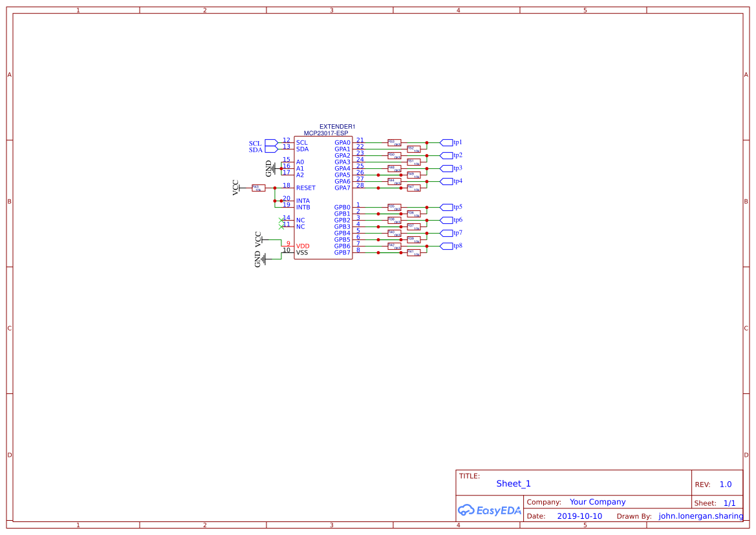Click the Sheet_1 title text
Image resolution: width=756 pixels, height=535 pixels.
(513, 483)
